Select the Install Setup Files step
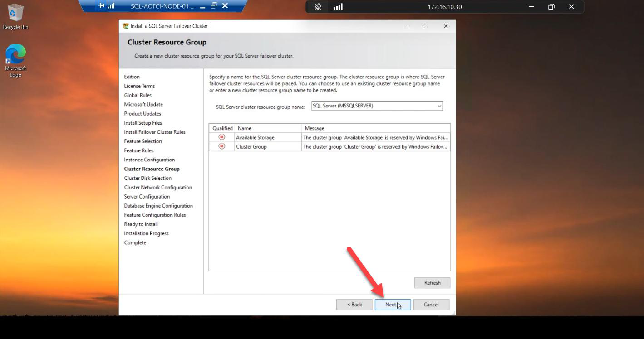 (143, 123)
